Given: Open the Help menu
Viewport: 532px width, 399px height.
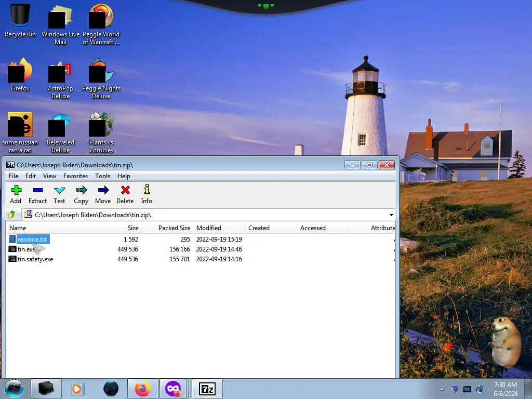Looking at the screenshot, I should tap(124, 176).
